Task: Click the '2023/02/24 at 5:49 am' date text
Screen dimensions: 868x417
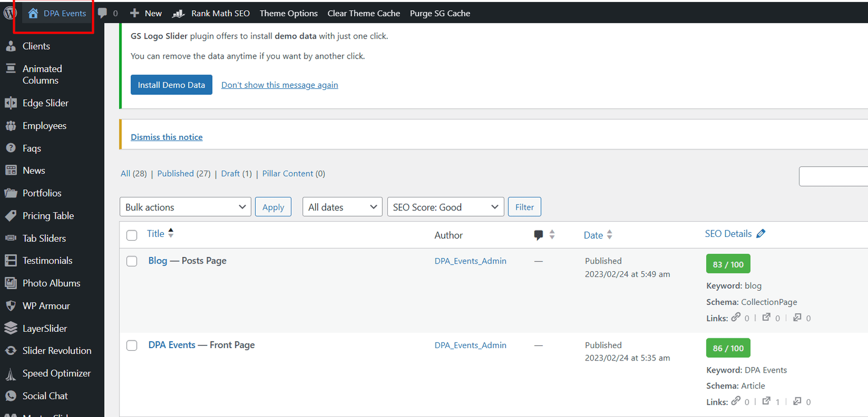Action: 627,274
